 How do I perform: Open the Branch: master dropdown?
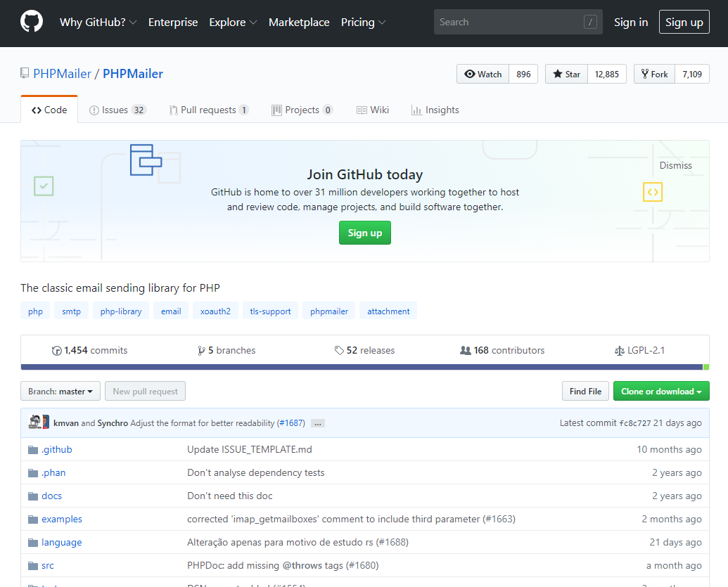pyautogui.click(x=60, y=391)
